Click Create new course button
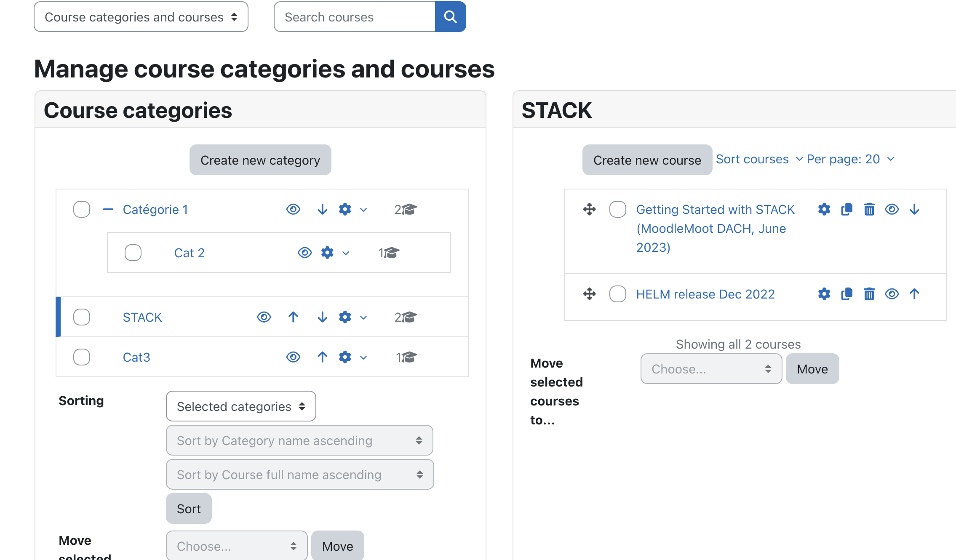The height and width of the screenshot is (560, 956). click(647, 160)
